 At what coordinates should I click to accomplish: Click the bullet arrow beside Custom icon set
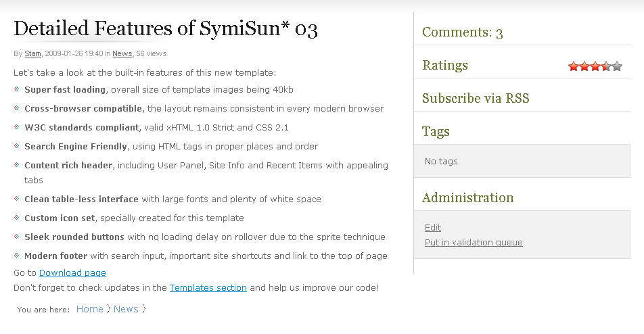pyautogui.click(x=17, y=218)
